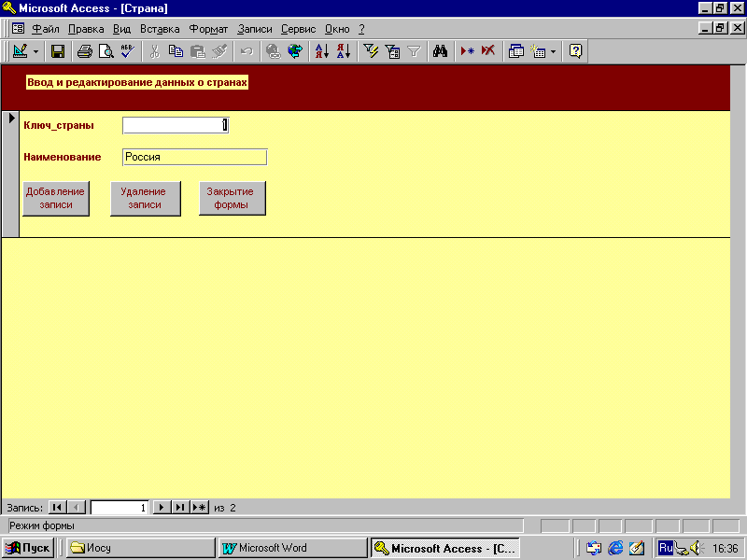Go to the next record
This screenshot has height=560, width=747.
162,507
